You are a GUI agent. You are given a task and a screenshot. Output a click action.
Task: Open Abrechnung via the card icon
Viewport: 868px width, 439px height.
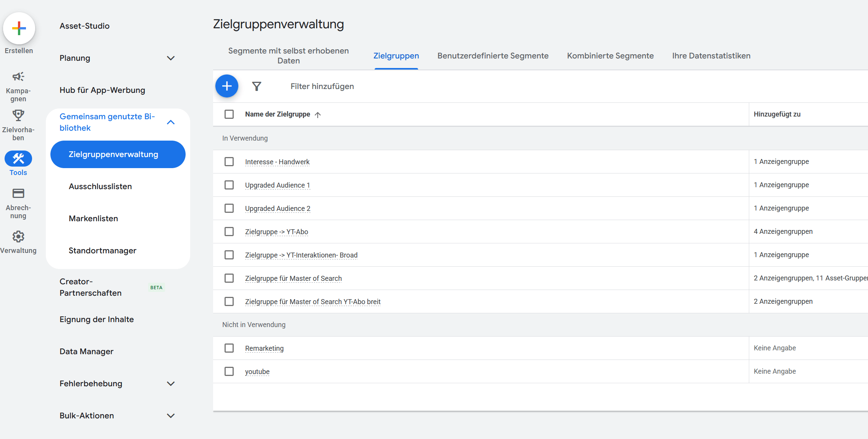18,193
